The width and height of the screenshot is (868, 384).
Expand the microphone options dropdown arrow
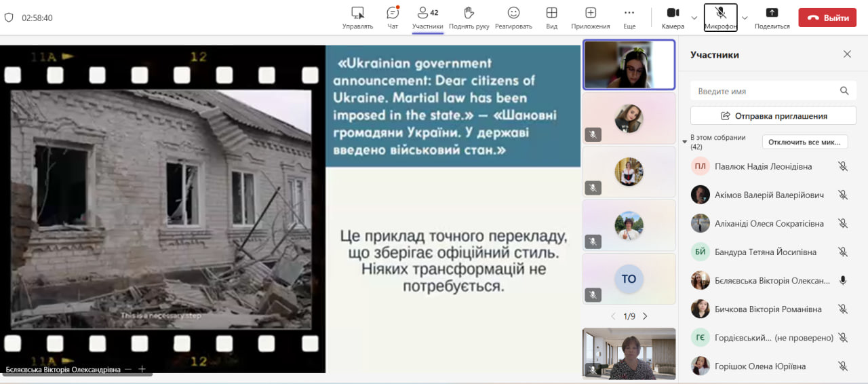[745, 18]
